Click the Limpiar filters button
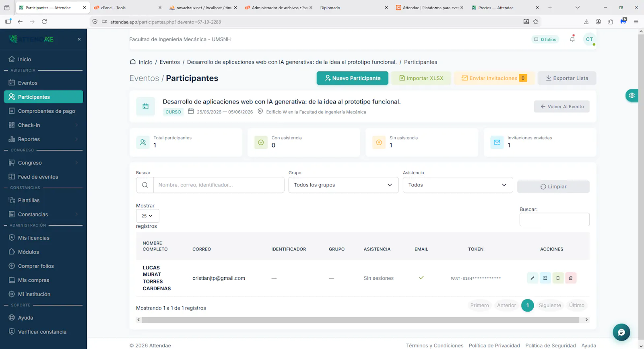The height and width of the screenshot is (349, 644). point(553,187)
